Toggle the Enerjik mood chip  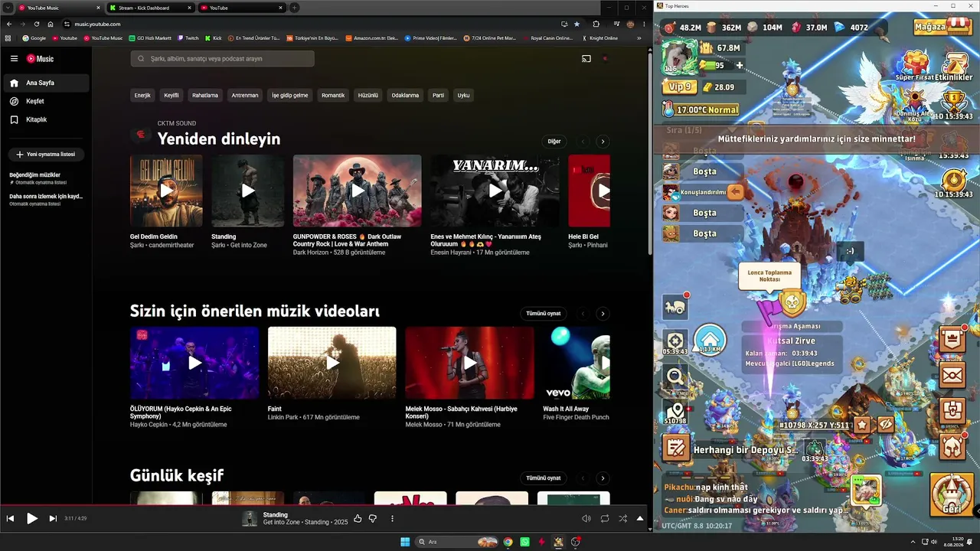pos(142,96)
